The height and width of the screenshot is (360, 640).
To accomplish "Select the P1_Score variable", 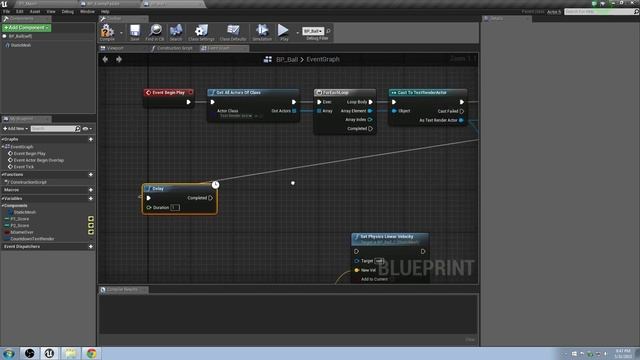I will (20, 219).
